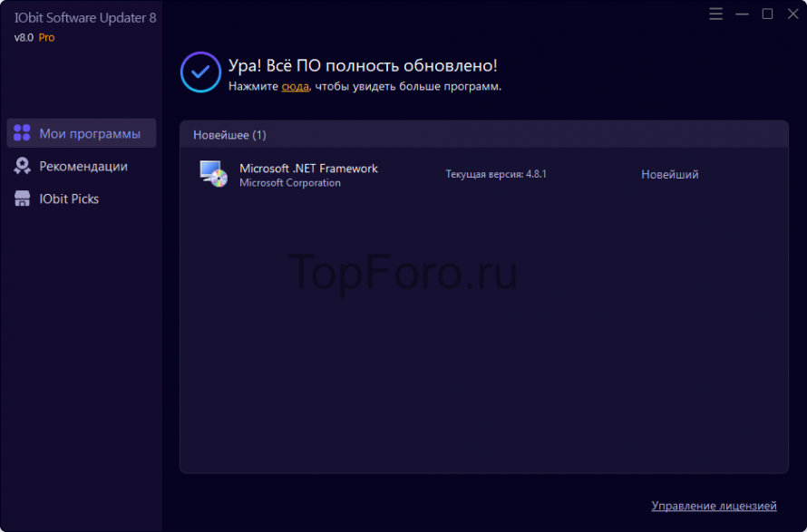Click the Pro edition label
This screenshot has width=807, height=532.
(46, 37)
